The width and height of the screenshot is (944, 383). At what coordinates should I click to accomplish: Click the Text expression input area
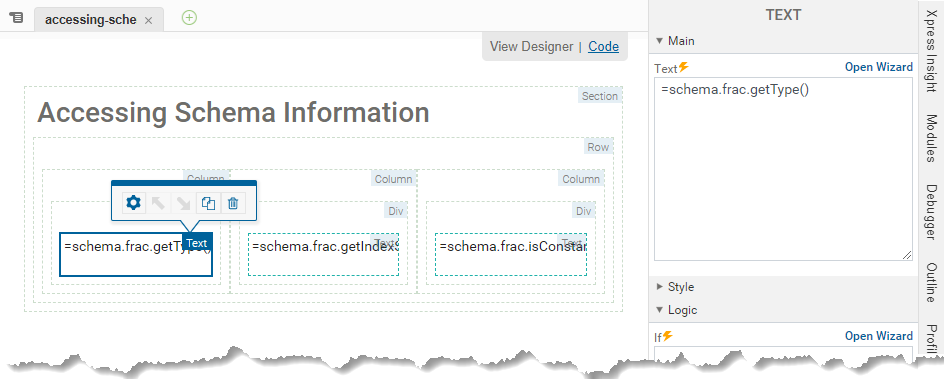783,169
